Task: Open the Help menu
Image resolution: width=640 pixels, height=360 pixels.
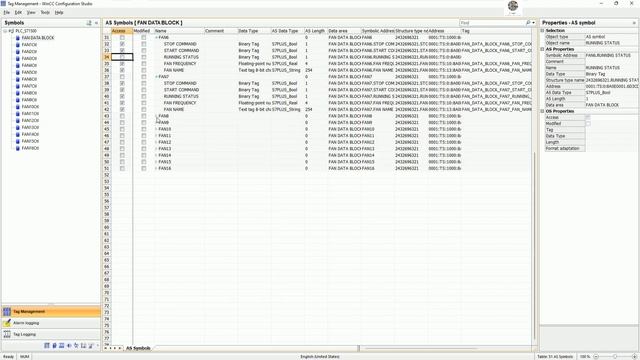Action: tap(59, 13)
